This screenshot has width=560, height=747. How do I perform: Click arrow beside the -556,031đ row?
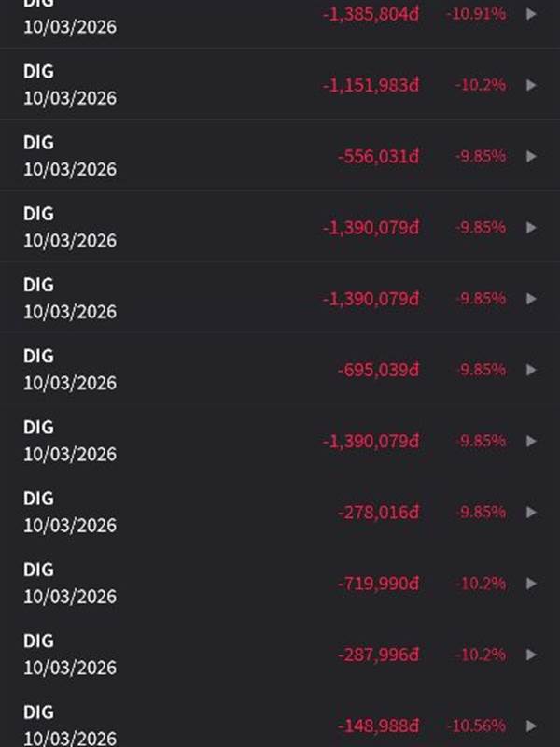pyautogui.click(x=532, y=156)
